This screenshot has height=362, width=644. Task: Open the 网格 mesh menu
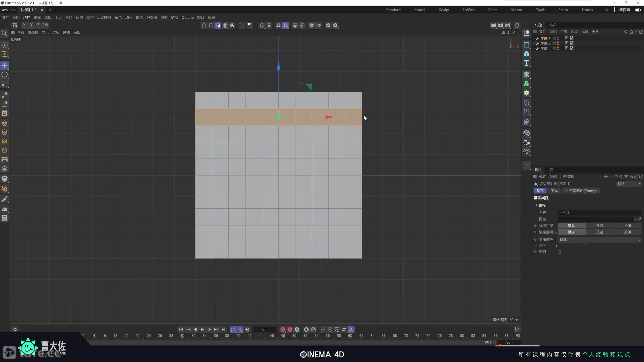(x=79, y=18)
